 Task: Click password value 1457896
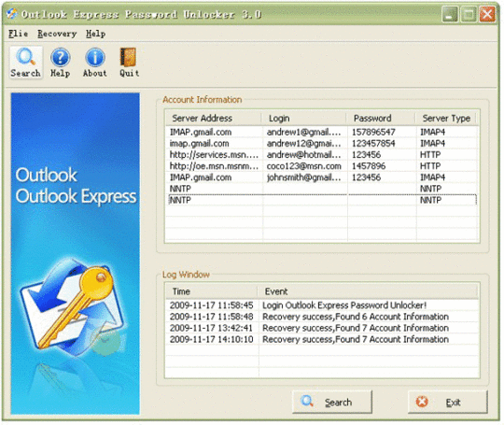[369, 166]
